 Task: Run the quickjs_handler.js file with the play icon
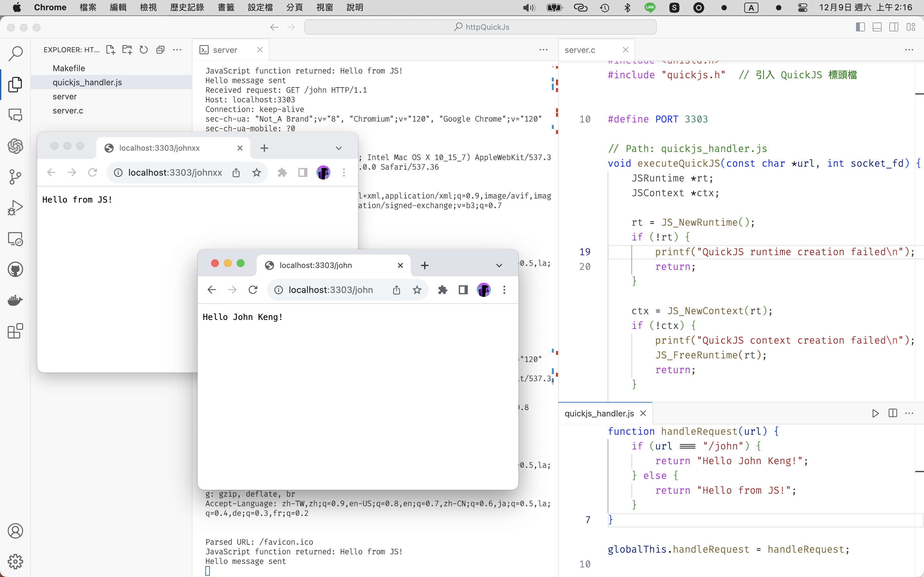pyautogui.click(x=875, y=413)
